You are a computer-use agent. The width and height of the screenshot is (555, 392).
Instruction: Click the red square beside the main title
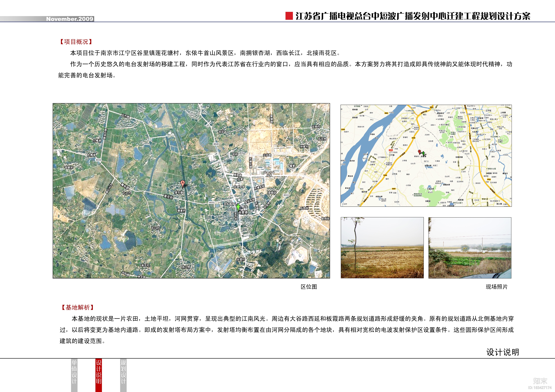289,16
